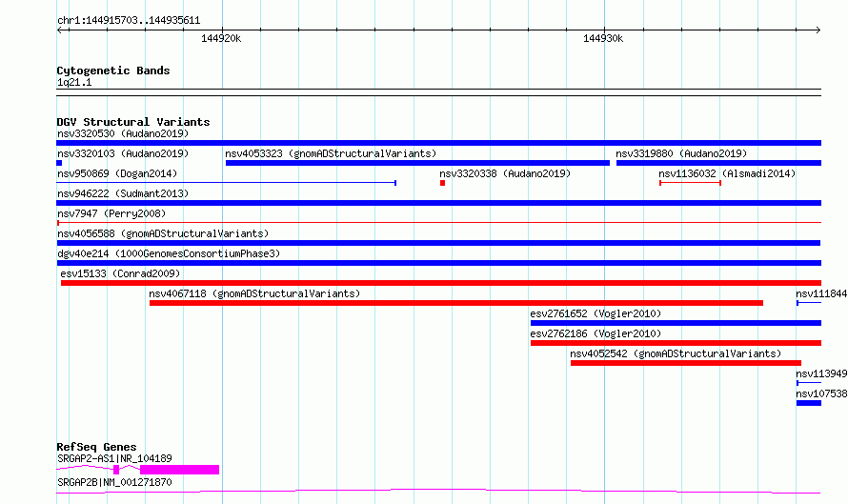
Task: Click the RefSeq Genes track title
Action: click(96, 447)
